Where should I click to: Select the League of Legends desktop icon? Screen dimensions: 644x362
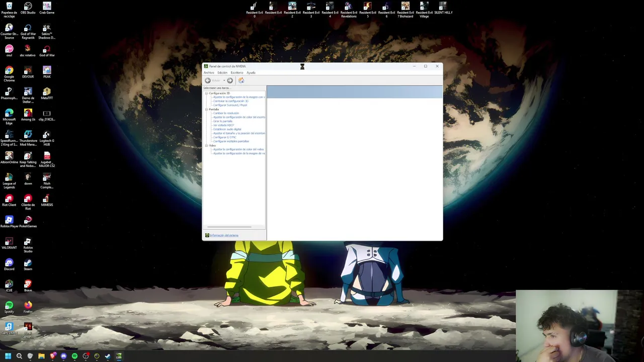pyautogui.click(x=9, y=181)
